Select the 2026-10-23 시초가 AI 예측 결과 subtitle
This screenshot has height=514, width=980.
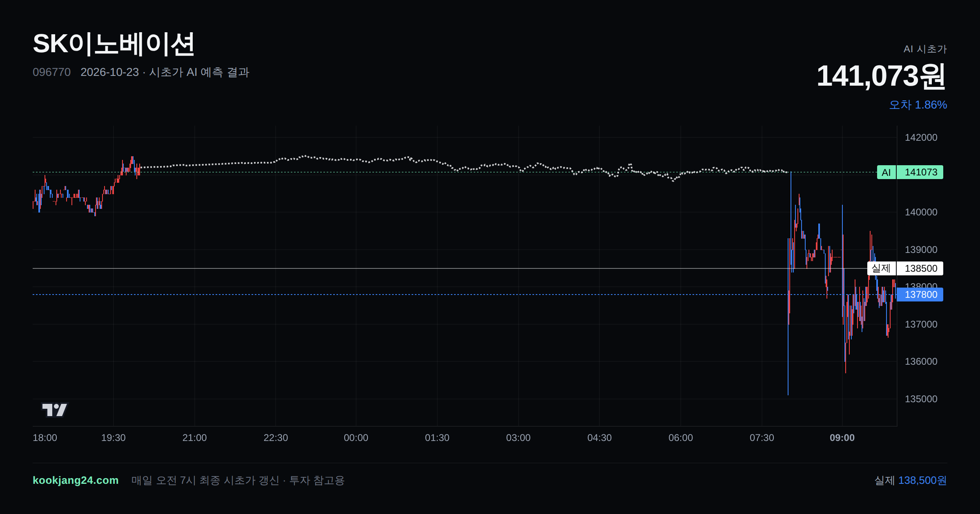165,72
